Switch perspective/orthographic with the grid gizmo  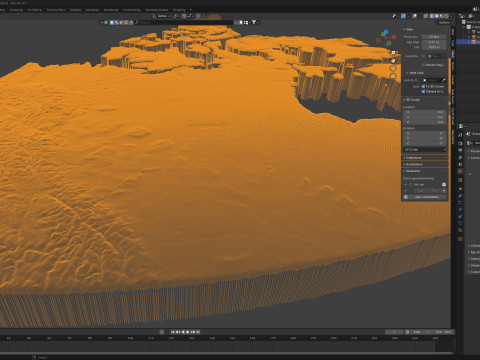pos(393,76)
